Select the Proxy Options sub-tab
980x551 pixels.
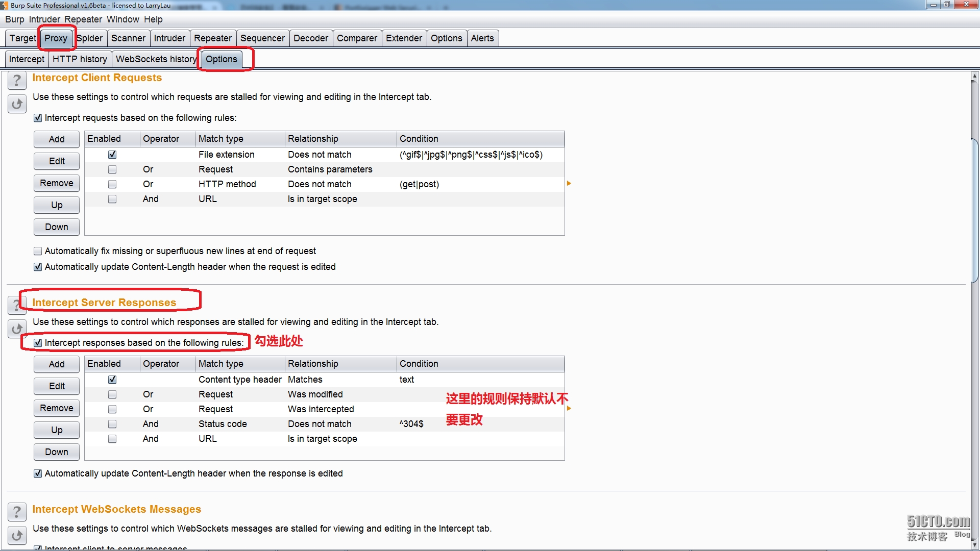(x=222, y=59)
